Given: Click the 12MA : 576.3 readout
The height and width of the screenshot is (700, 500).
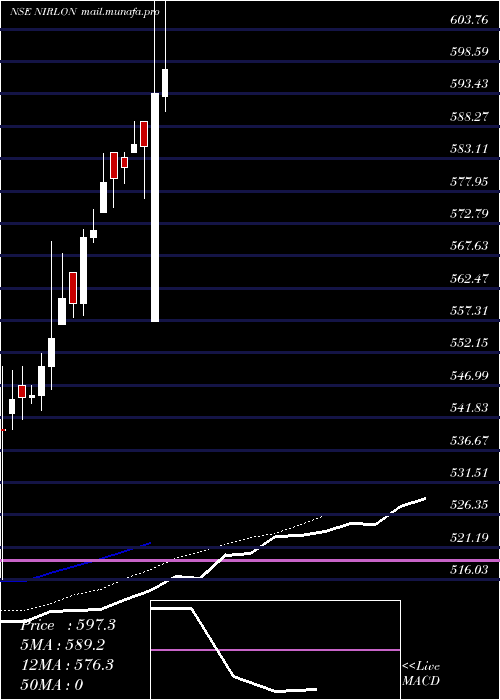Looking at the screenshot, I should click(67, 665).
